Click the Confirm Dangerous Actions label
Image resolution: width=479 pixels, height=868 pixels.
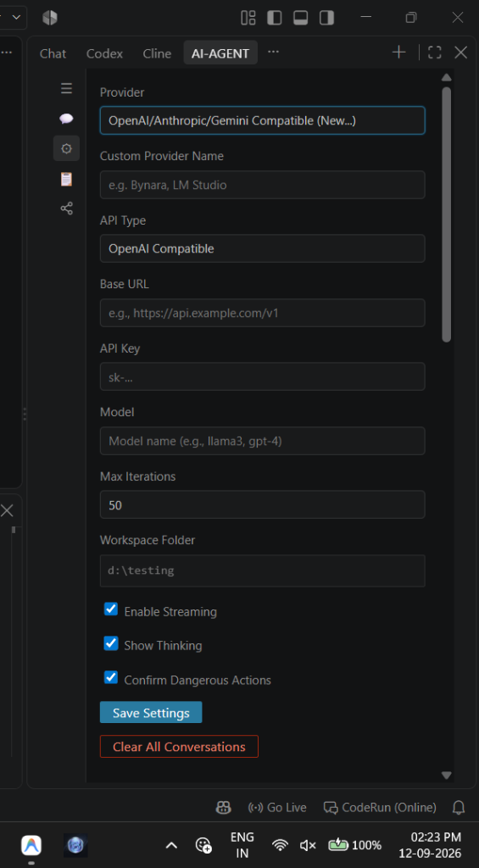(198, 680)
